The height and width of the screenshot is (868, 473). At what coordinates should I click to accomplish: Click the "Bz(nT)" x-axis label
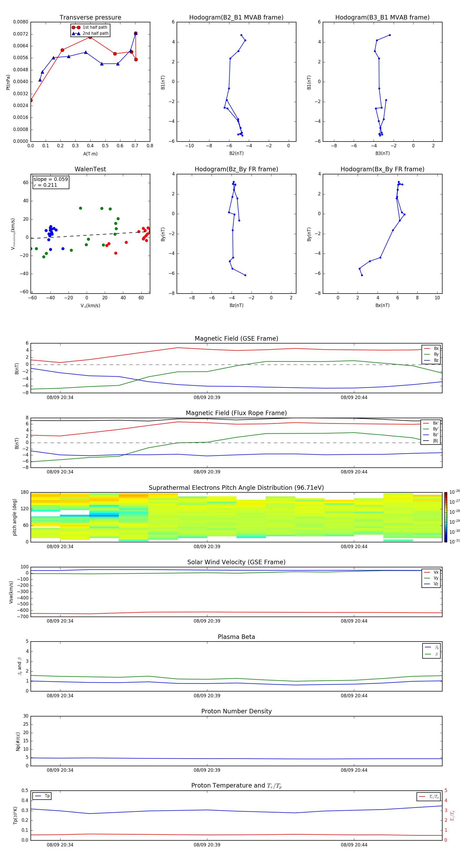(236, 305)
